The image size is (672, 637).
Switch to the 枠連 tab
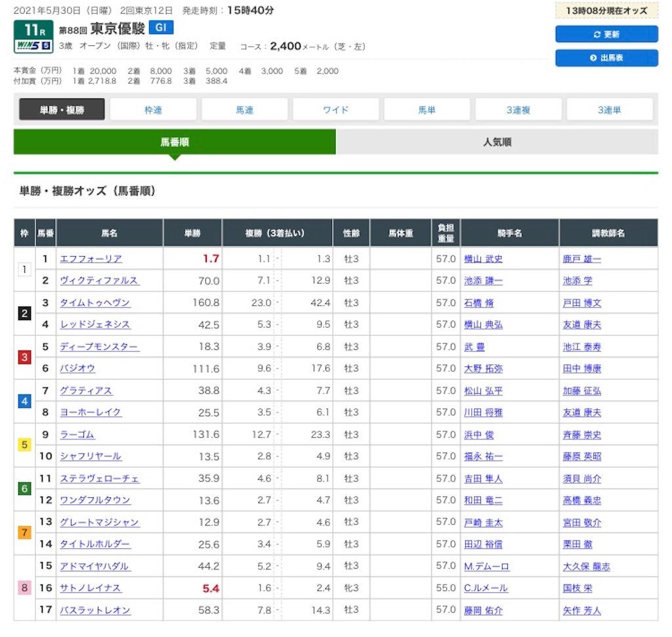(x=153, y=110)
